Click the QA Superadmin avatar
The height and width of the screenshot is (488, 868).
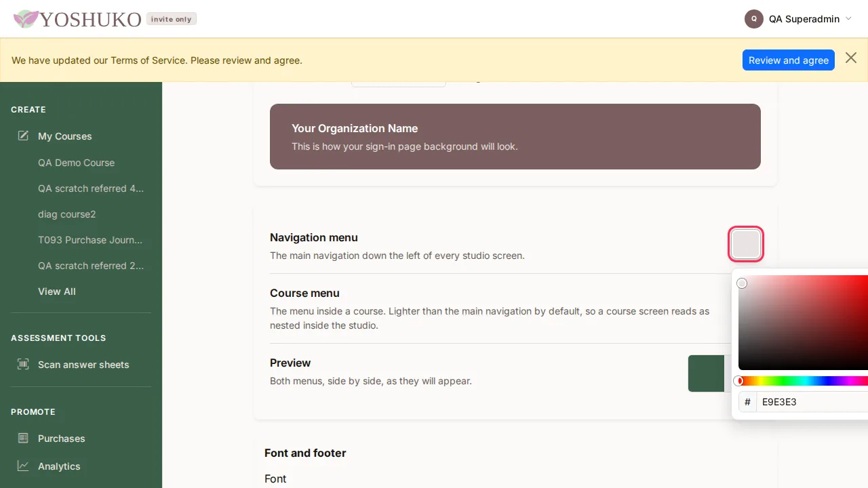754,19
